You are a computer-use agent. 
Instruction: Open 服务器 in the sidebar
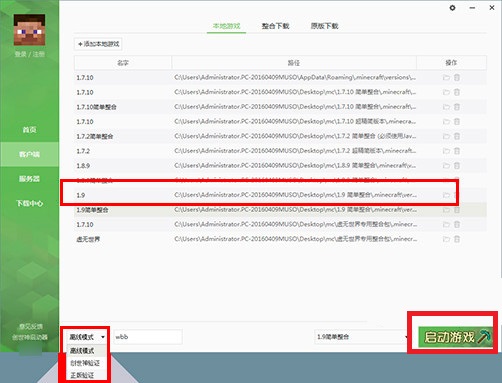click(x=29, y=179)
